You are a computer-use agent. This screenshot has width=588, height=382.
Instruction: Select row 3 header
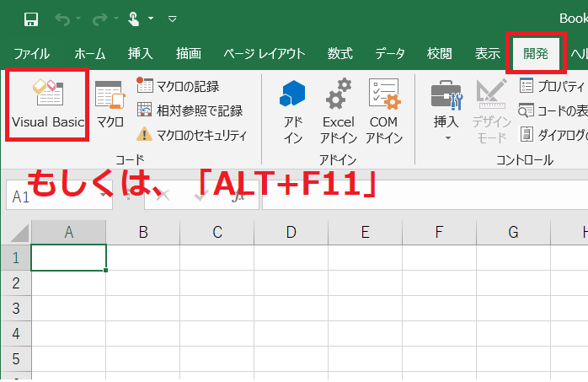[x=16, y=309]
